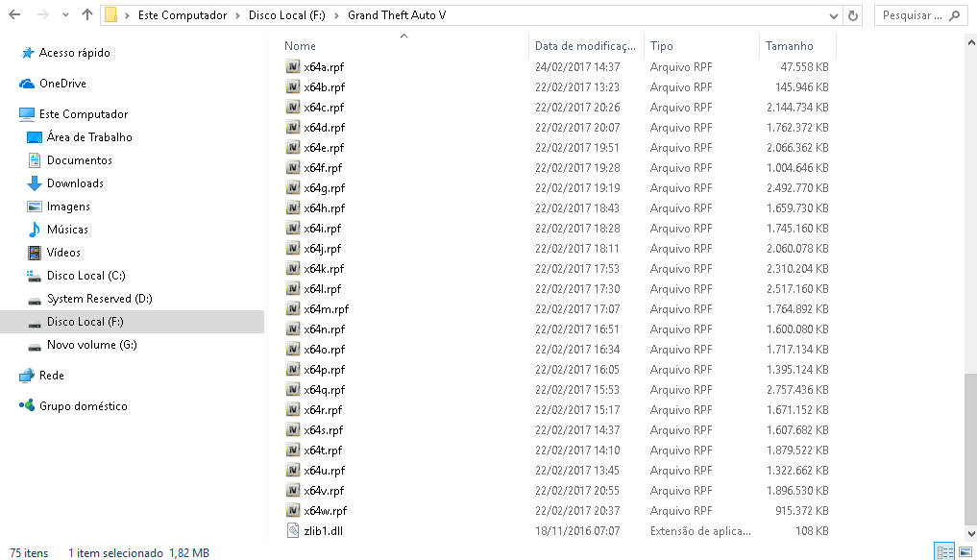Image resolution: width=977 pixels, height=560 pixels.
Task: Click the x64c.rpf file icon
Action: (x=293, y=108)
